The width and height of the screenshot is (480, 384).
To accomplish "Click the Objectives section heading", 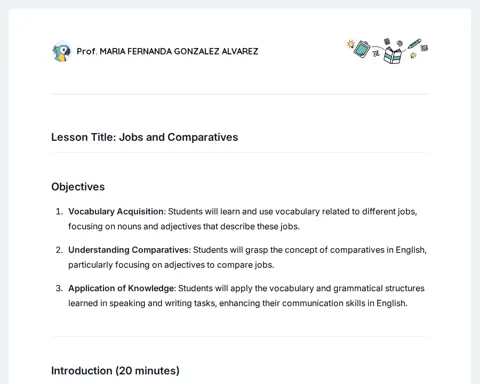I will pos(78,187).
